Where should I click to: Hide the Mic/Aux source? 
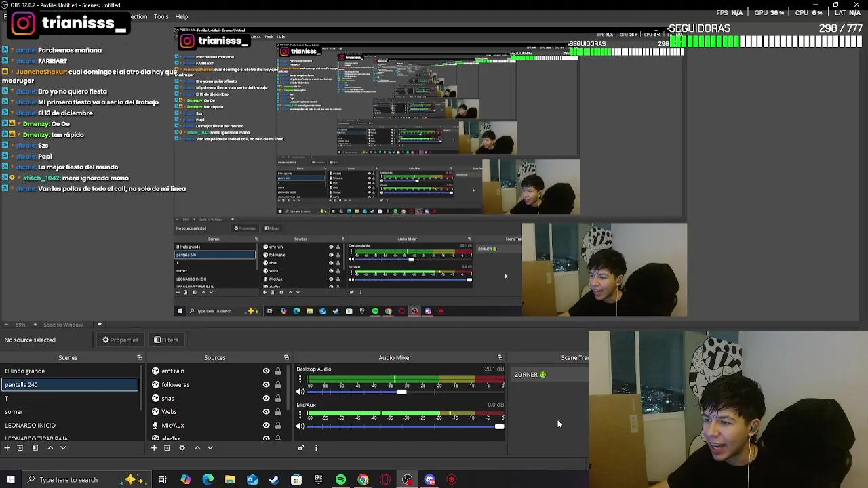(266, 425)
